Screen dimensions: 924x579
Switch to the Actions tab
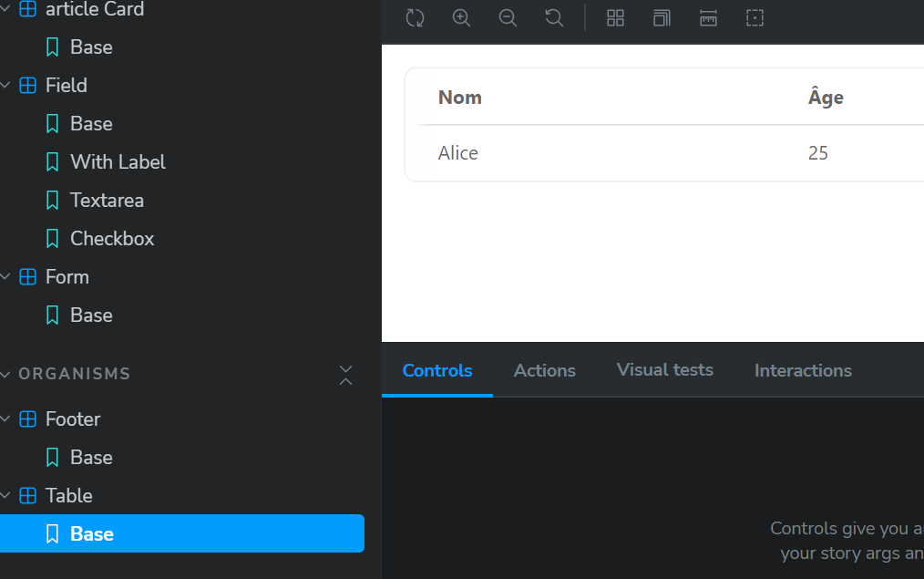pyautogui.click(x=544, y=370)
